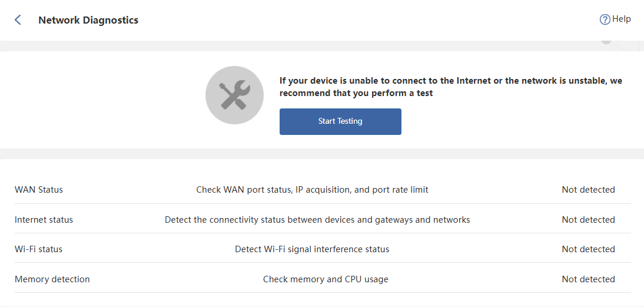Click the memory and CPU usage description
The height and width of the screenshot is (307, 644).
point(326,279)
